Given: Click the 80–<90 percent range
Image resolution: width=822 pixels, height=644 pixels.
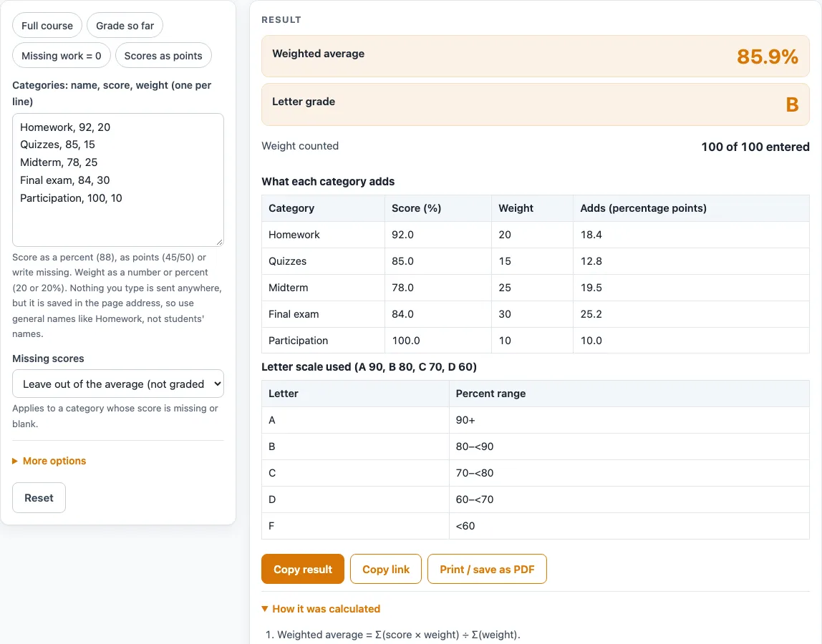Looking at the screenshot, I should click(x=475, y=447).
